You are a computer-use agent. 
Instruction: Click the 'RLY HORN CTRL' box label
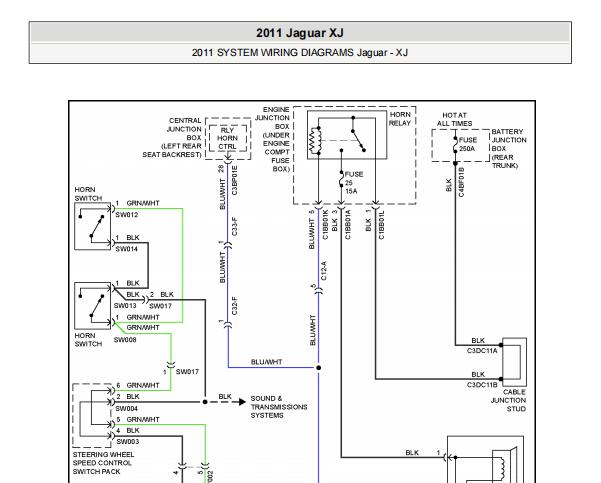pos(227,138)
